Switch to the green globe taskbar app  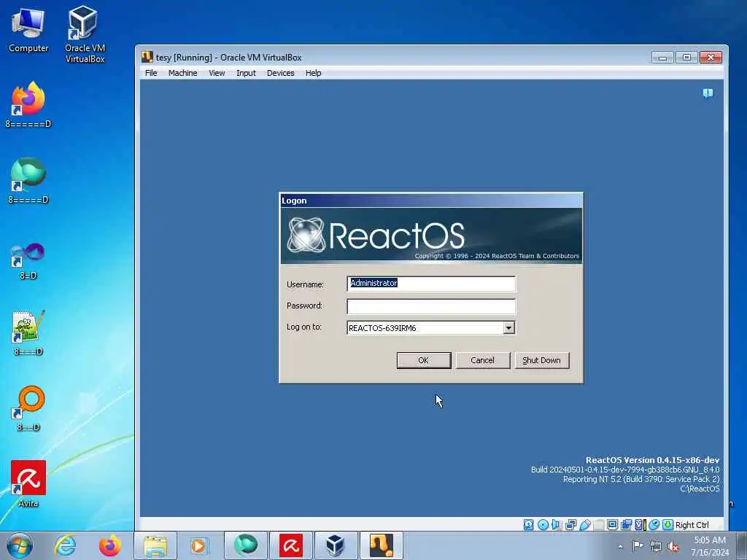pos(245,545)
